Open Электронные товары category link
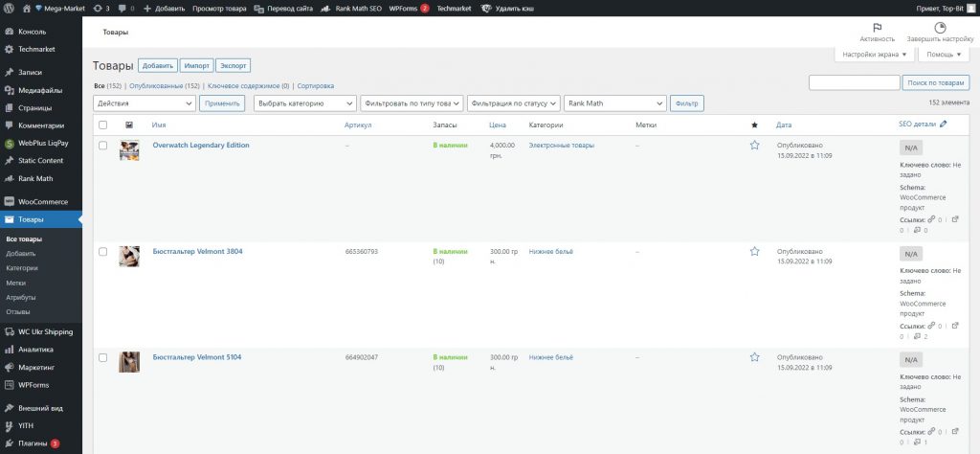Viewport: 980px width, 454px height. pos(561,145)
